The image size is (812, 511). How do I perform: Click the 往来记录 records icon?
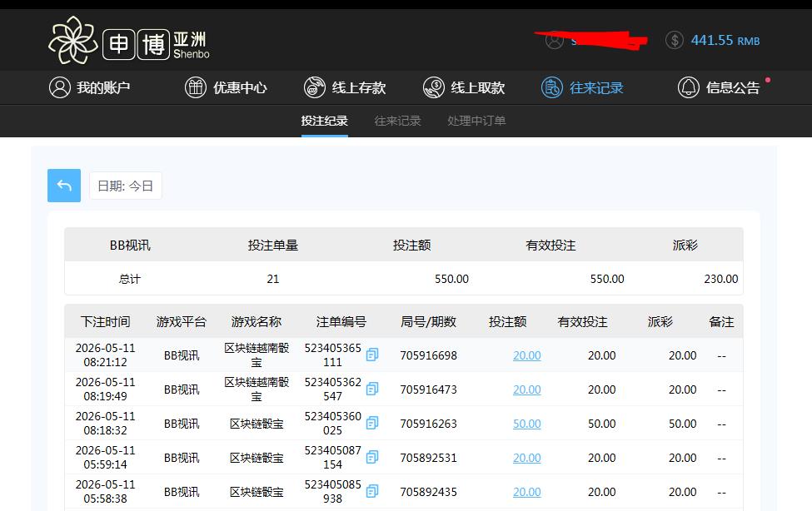552,87
